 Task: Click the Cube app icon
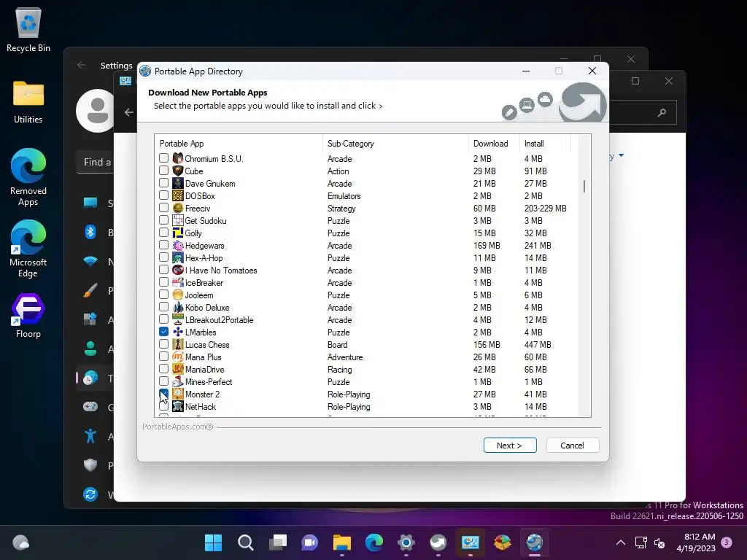178,171
